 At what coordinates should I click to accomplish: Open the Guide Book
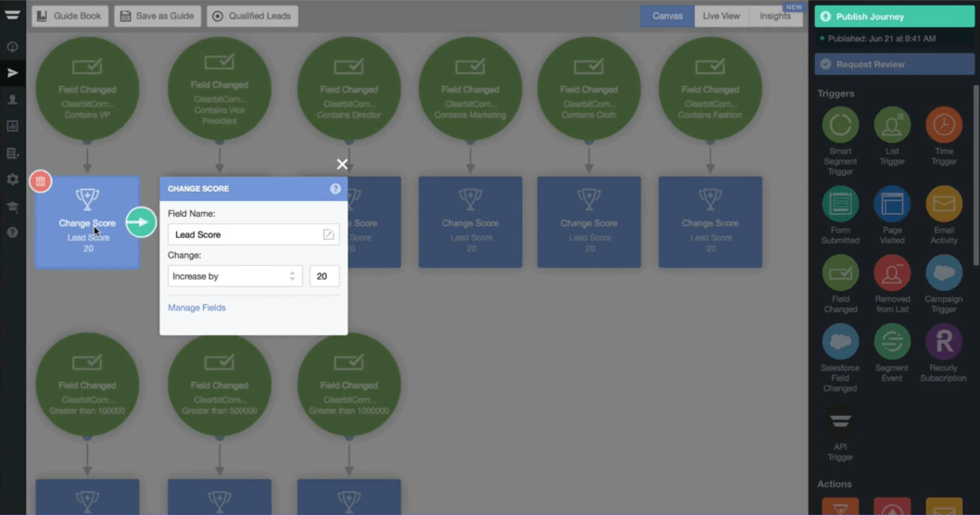(x=70, y=17)
